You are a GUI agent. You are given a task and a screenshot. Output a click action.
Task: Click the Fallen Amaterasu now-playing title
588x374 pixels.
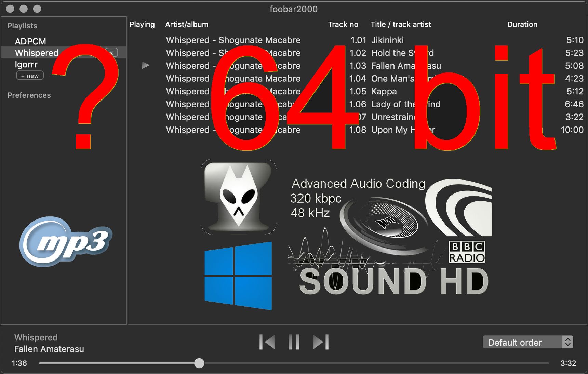[x=49, y=349]
